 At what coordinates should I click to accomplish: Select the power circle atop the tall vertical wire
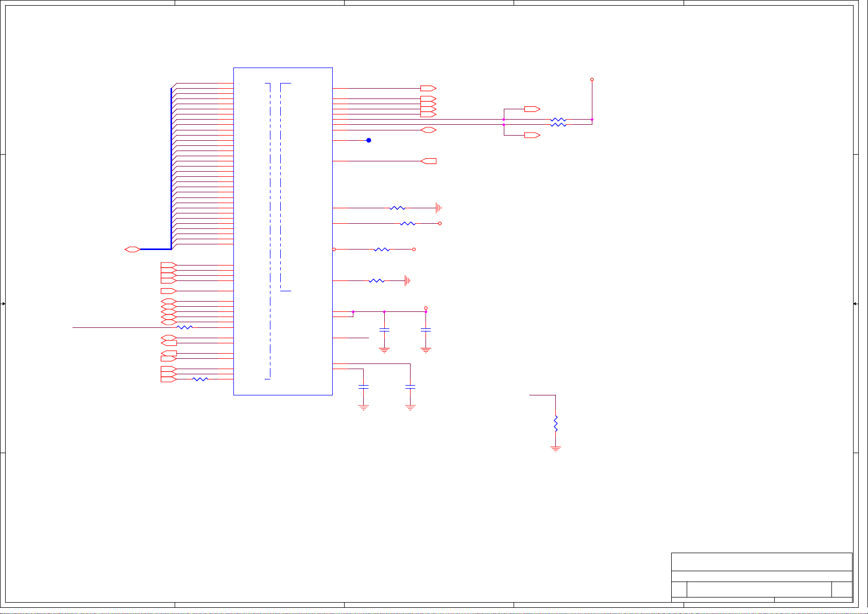[592, 79]
